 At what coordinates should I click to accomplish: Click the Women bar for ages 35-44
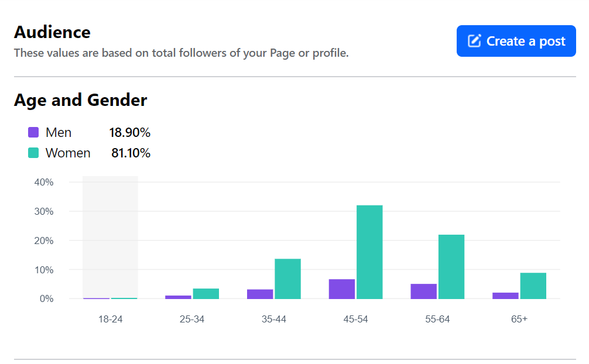287,279
